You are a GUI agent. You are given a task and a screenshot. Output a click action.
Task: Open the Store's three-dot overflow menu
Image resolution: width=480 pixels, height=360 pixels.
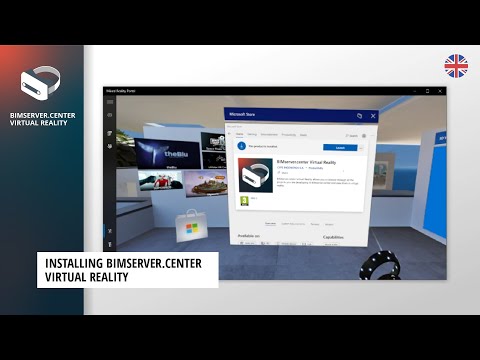click(x=372, y=136)
